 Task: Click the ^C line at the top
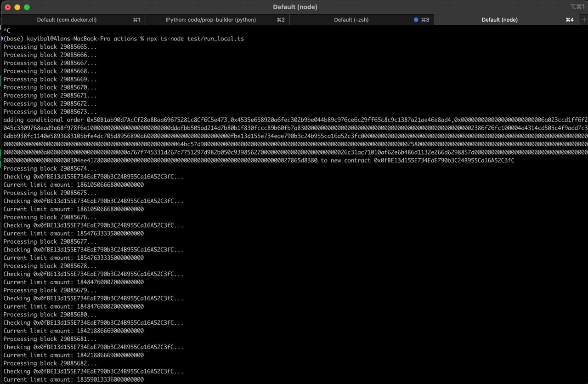[7, 30]
